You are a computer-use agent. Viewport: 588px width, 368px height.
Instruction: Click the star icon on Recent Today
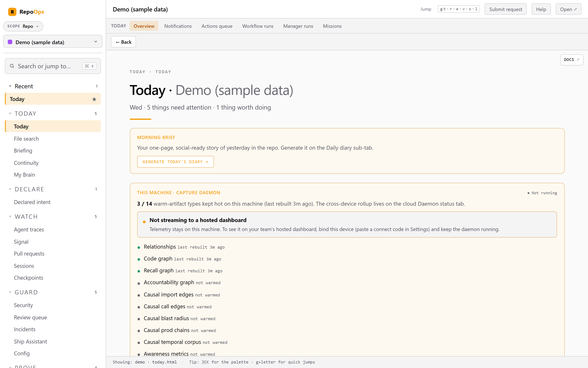click(x=94, y=99)
